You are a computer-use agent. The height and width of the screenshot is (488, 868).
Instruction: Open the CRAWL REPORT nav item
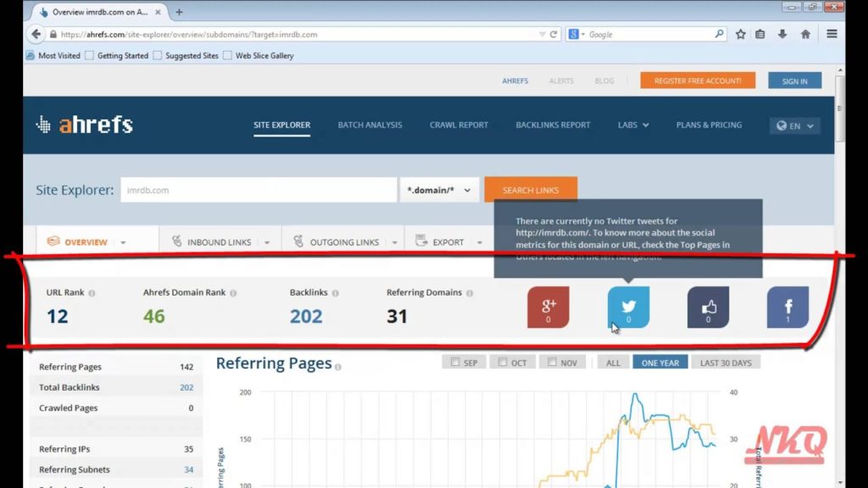click(x=459, y=125)
